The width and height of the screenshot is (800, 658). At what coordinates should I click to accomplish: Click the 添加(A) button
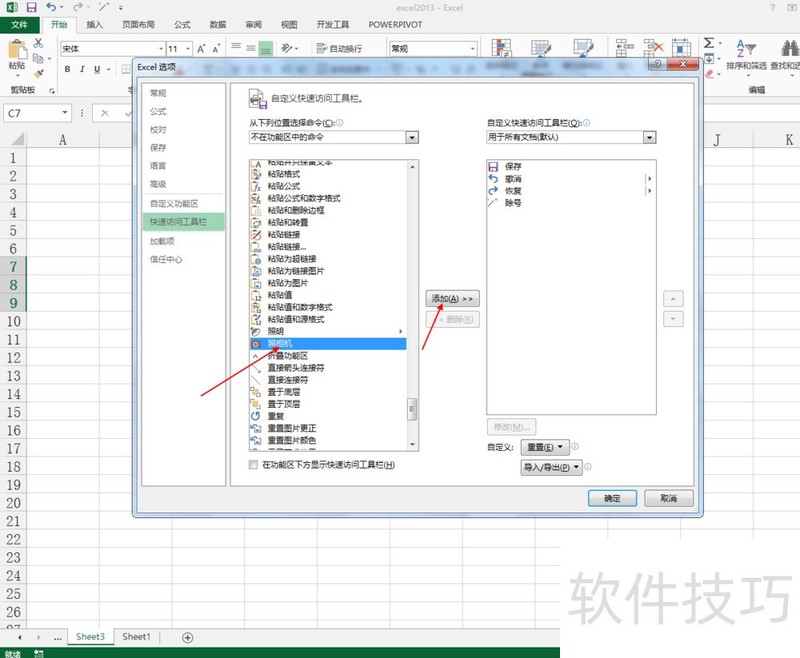pos(452,298)
